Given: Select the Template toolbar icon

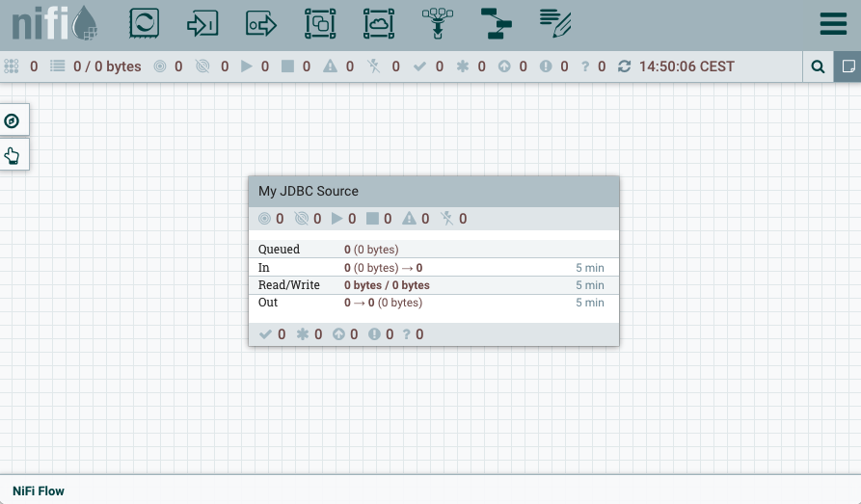Looking at the screenshot, I should [498, 24].
